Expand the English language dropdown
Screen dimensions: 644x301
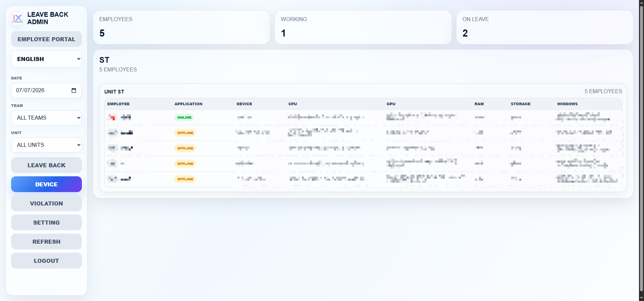coord(46,59)
